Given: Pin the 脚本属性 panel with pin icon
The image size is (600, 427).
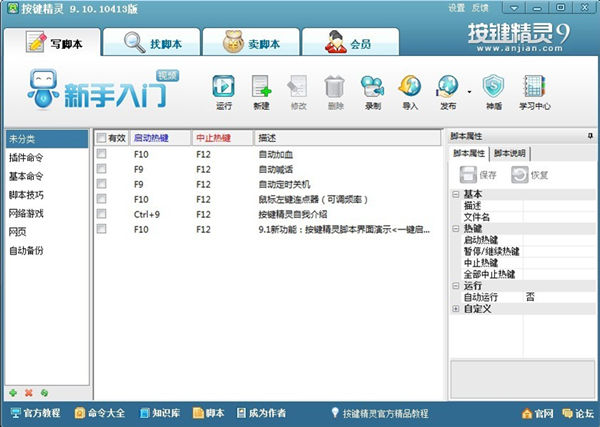Looking at the screenshot, I should click(x=590, y=136).
